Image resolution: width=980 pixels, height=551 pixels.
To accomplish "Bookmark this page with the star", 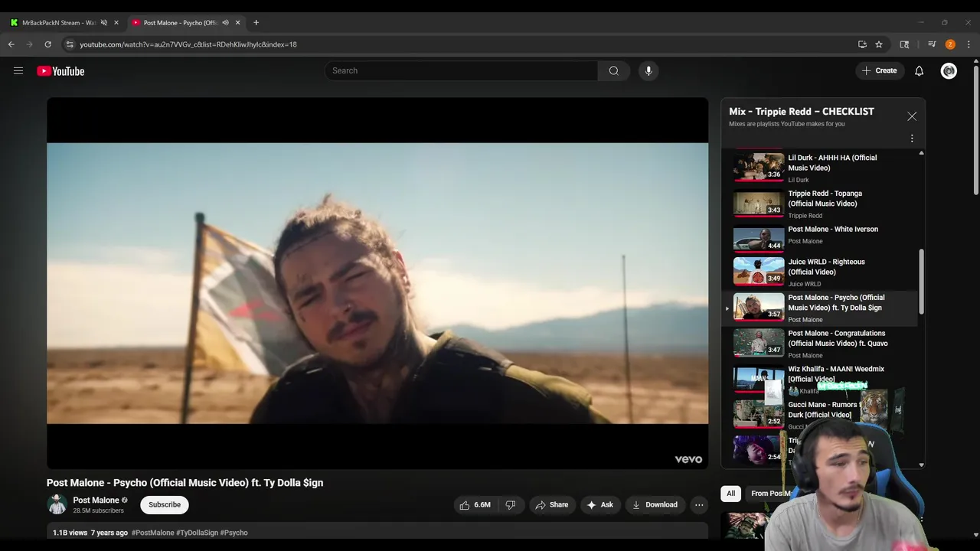I will click(x=879, y=44).
